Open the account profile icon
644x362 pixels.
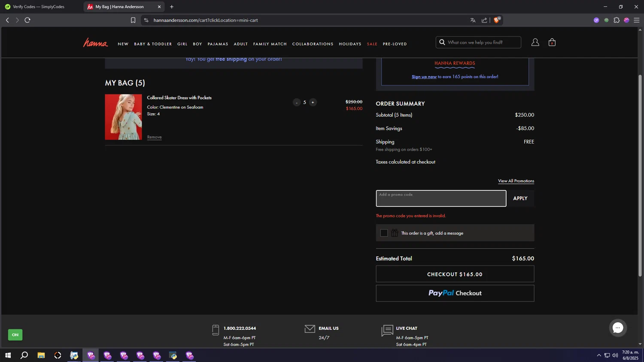click(535, 42)
